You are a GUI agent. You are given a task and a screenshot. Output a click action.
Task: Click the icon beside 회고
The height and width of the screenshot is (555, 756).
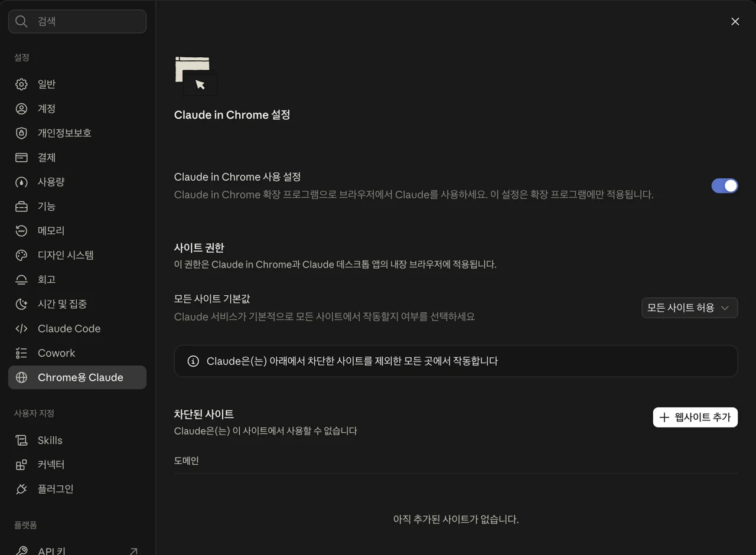[21, 280]
